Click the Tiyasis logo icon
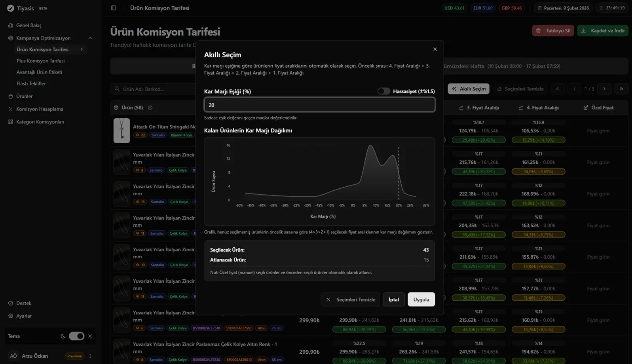Screen dimensions: 632x364 click(10, 8)
